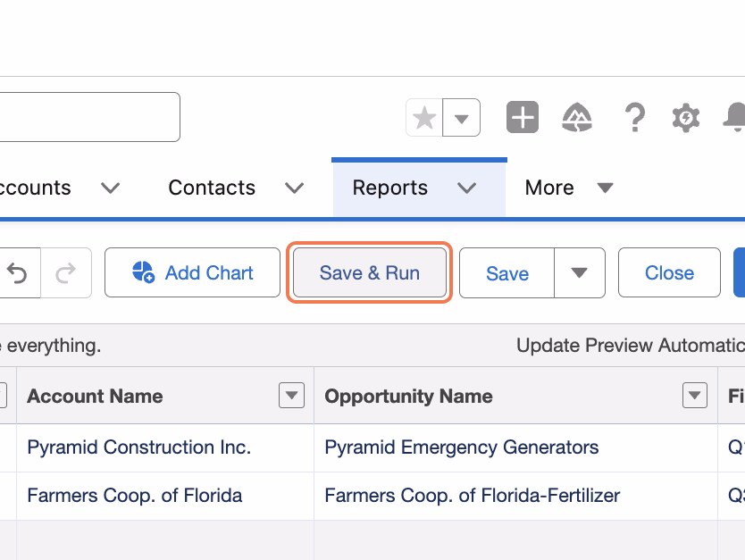The image size is (745, 560).
Task: Open the help question mark icon
Action: (x=635, y=117)
